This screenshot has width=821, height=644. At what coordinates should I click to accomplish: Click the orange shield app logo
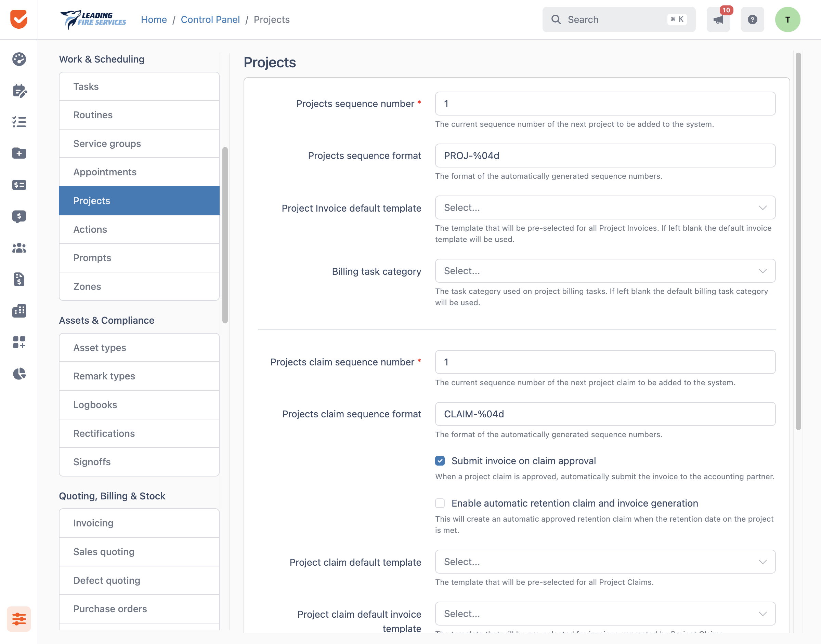(19, 19)
